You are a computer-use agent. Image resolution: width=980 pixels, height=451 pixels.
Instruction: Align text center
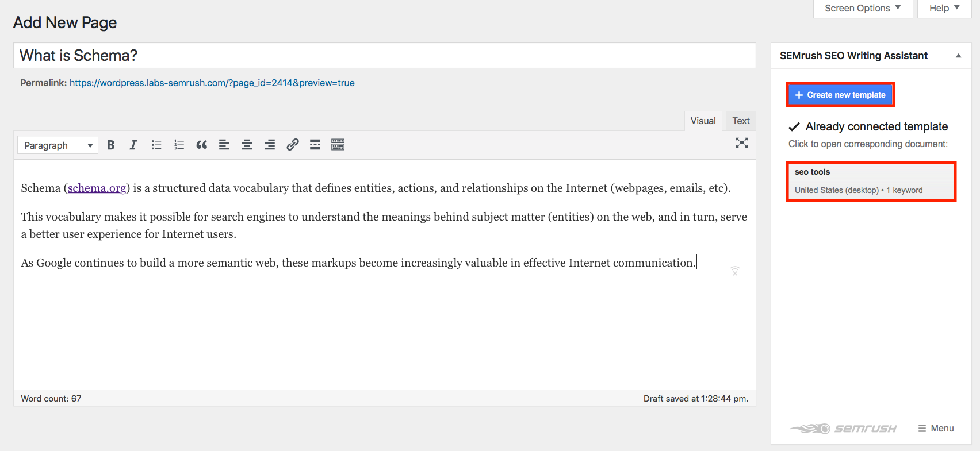pyautogui.click(x=247, y=145)
